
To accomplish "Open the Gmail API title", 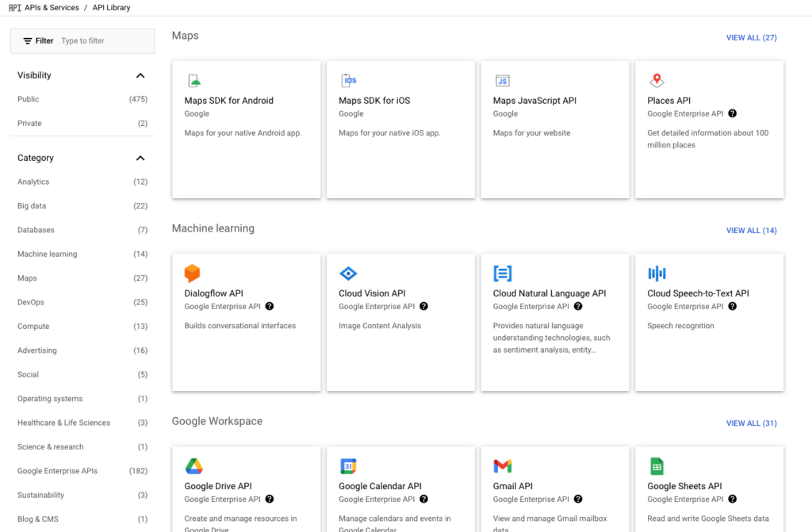I will [513, 486].
